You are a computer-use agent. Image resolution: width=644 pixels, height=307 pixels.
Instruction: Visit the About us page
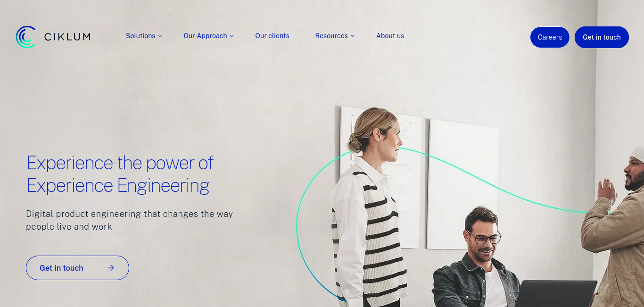(x=390, y=36)
